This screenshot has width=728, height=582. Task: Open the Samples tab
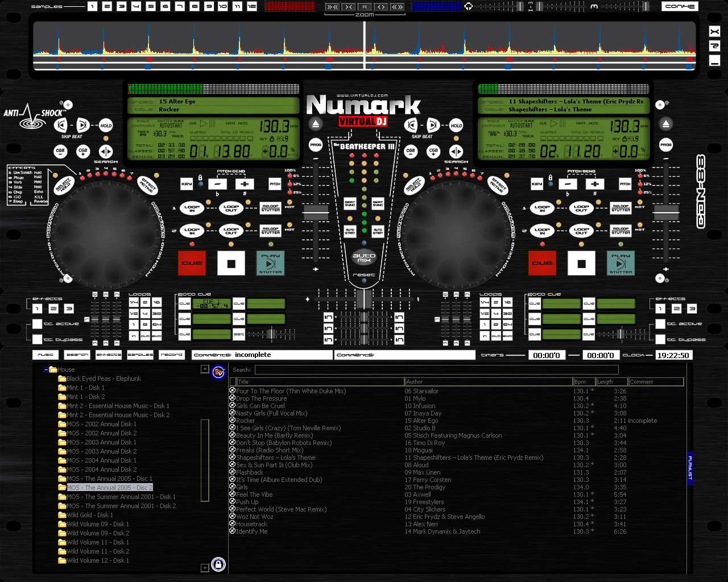[140, 355]
